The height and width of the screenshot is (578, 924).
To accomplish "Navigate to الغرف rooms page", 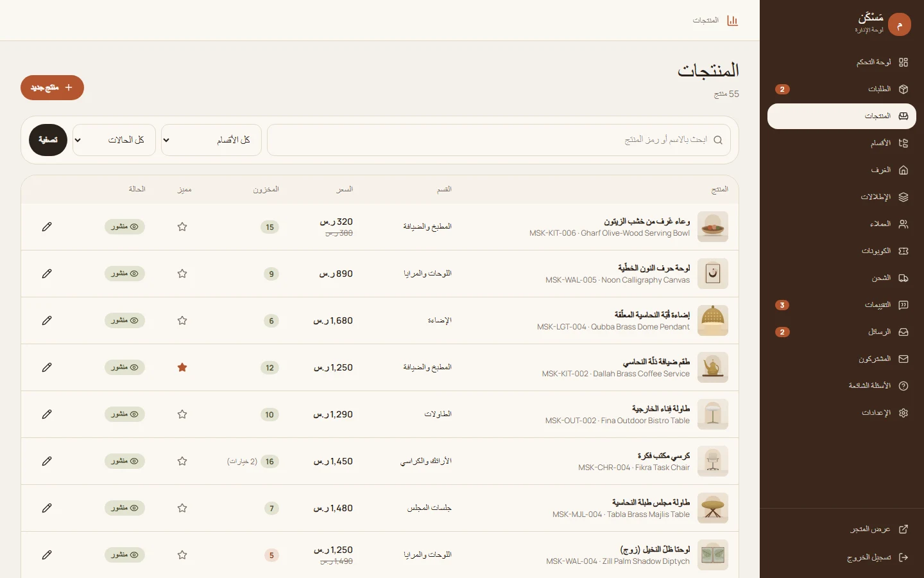I will [842, 170].
